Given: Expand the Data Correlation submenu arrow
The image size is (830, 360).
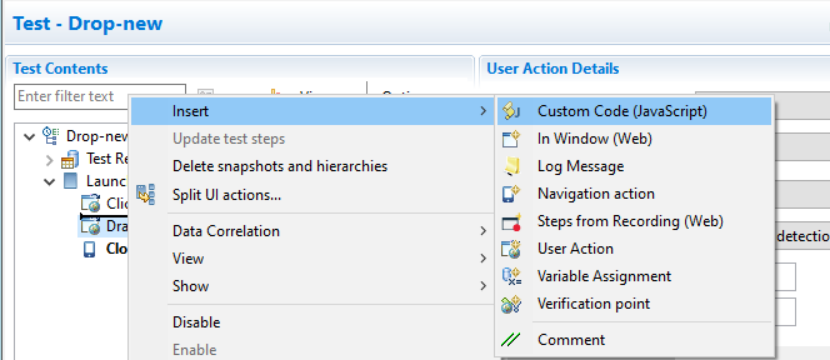Looking at the screenshot, I should 482,231.
